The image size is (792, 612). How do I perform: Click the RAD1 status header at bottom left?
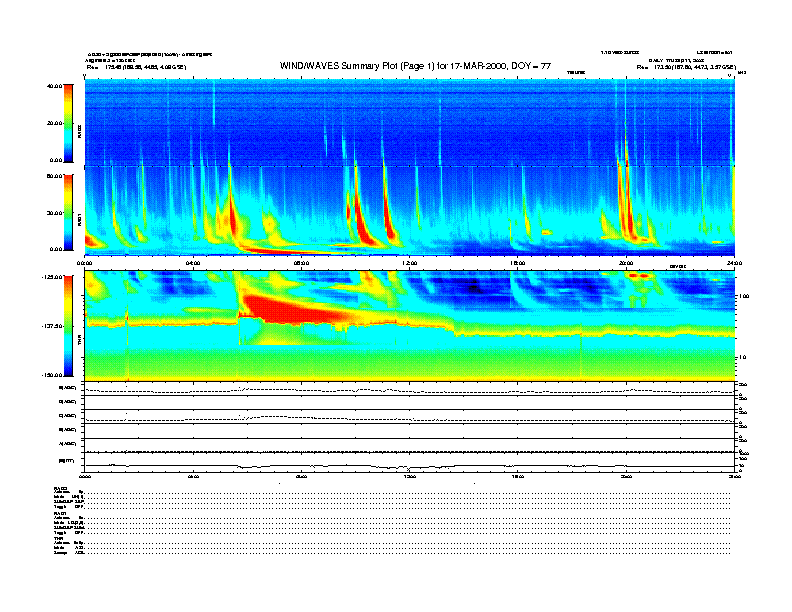tap(61, 512)
